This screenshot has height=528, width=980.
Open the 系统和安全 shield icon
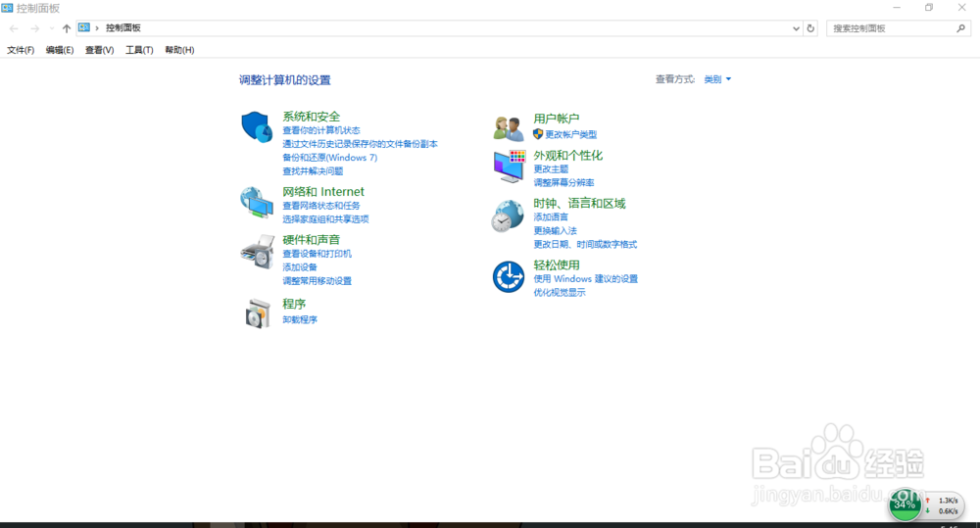coord(257,126)
